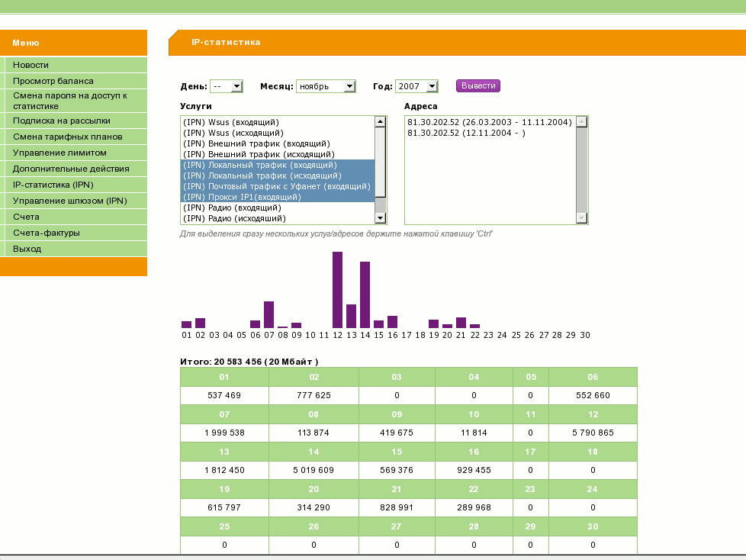The image size is (746, 560).
Task: Select (IPN) Внешний трафик (исходящий) option
Action: [256, 154]
